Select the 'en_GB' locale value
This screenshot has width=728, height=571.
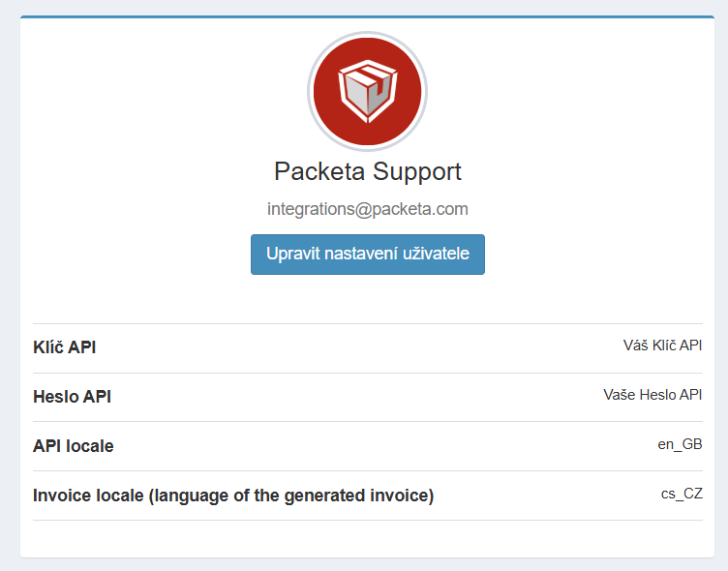click(x=680, y=444)
